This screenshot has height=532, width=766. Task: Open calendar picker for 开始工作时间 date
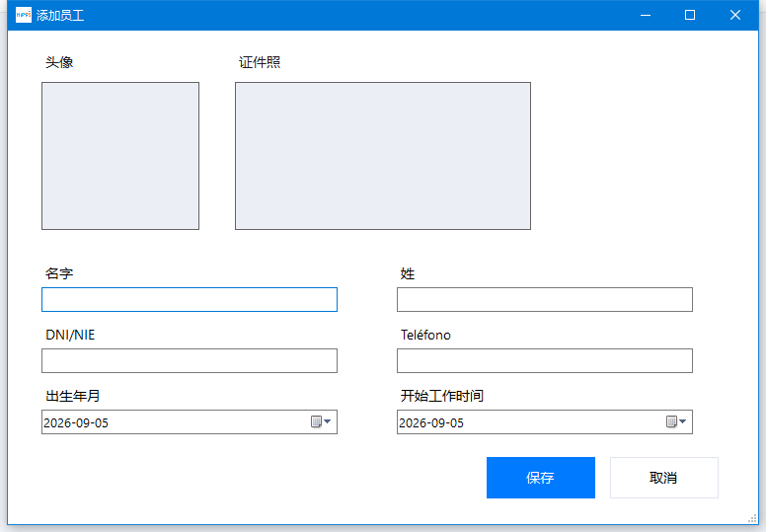671,421
